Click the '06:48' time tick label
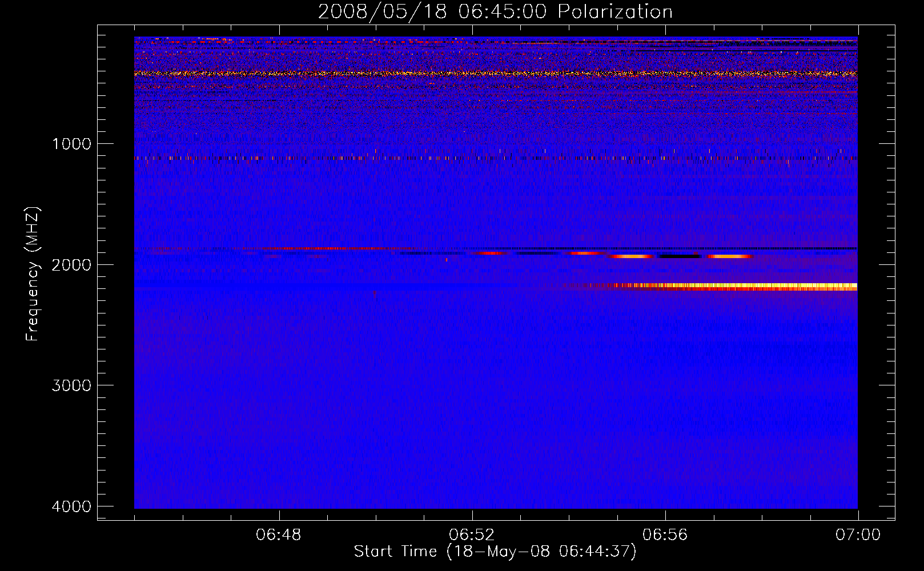This screenshot has height=571, width=924. [279, 535]
